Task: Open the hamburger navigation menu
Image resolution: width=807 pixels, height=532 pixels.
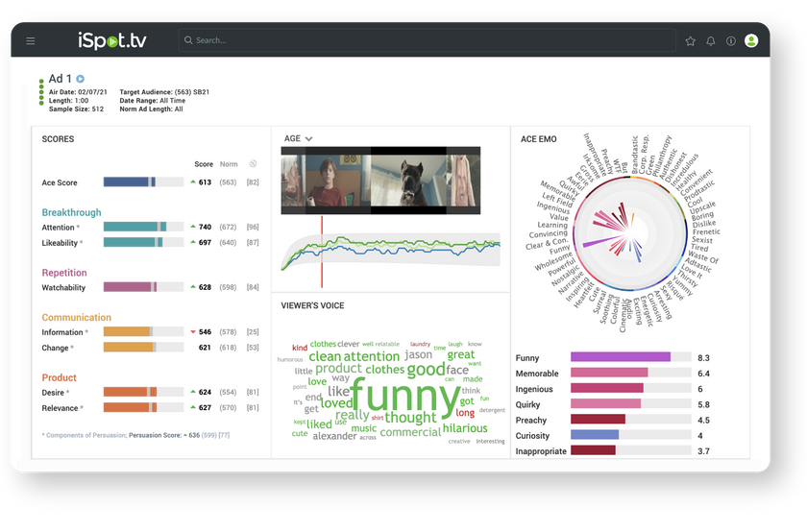Action: (31, 41)
